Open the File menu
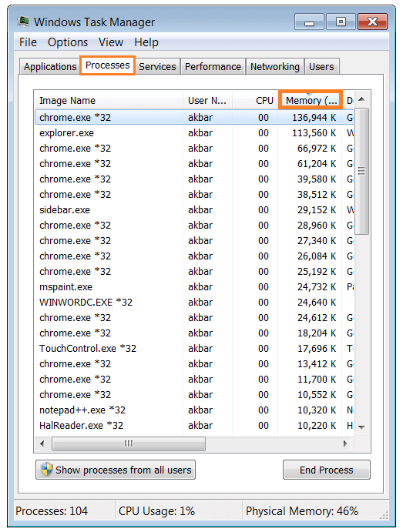The image size is (403, 532). pos(28,42)
